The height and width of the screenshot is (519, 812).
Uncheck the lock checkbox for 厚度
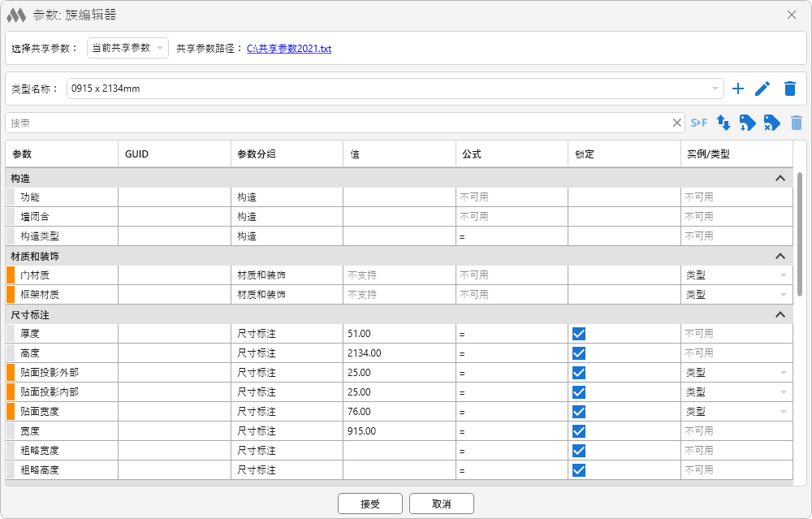(x=579, y=334)
